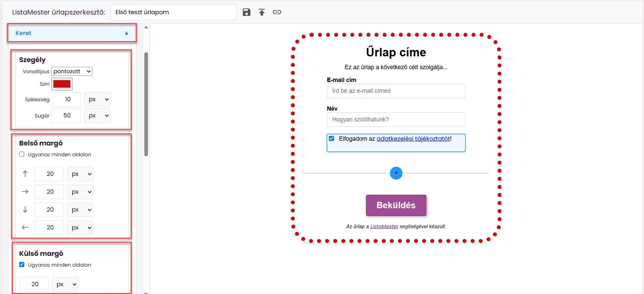
Task: Click the 'Űrlap címe' form title
Action: point(396,52)
